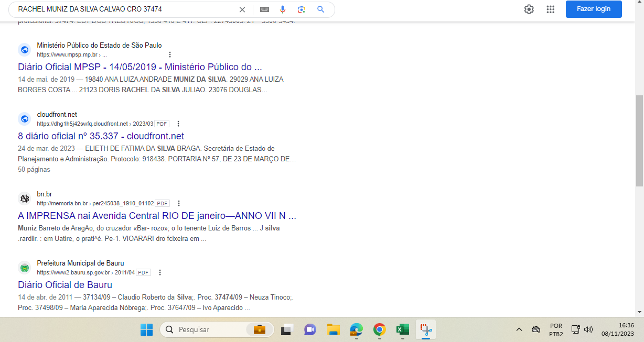Open more options for cloudfront.net result
The height and width of the screenshot is (342, 644).
(178, 124)
